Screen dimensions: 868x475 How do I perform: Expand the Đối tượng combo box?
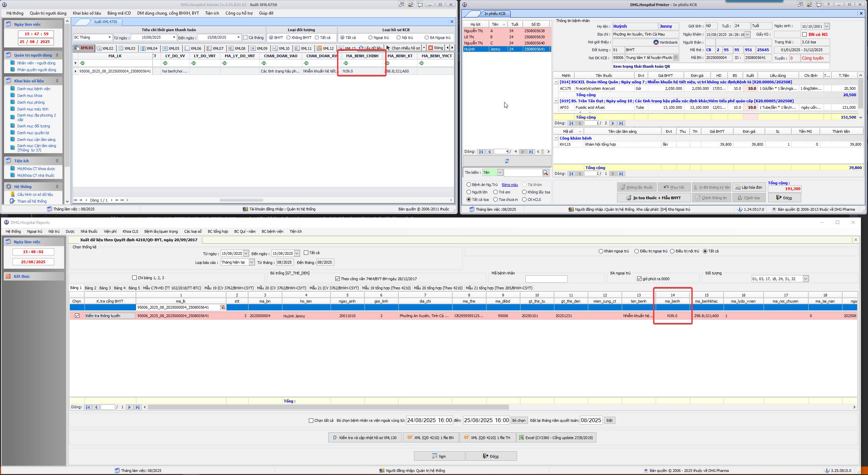click(x=806, y=279)
